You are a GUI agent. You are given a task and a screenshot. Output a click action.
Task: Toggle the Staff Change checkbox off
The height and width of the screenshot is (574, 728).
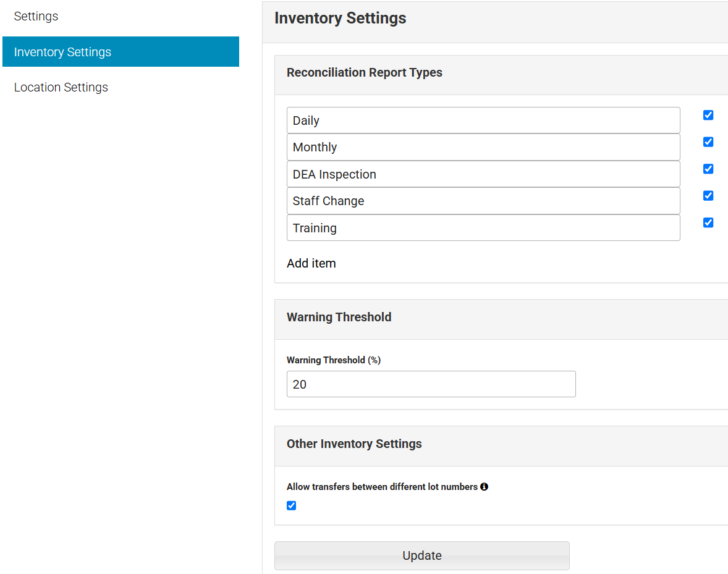pyautogui.click(x=708, y=196)
